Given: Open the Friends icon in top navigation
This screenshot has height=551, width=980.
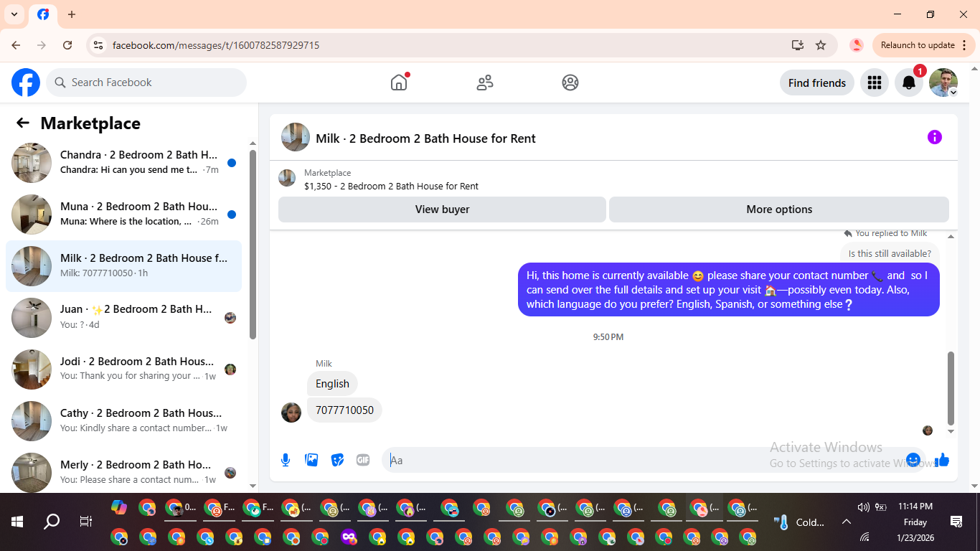Looking at the screenshot, I should point(485,83).
